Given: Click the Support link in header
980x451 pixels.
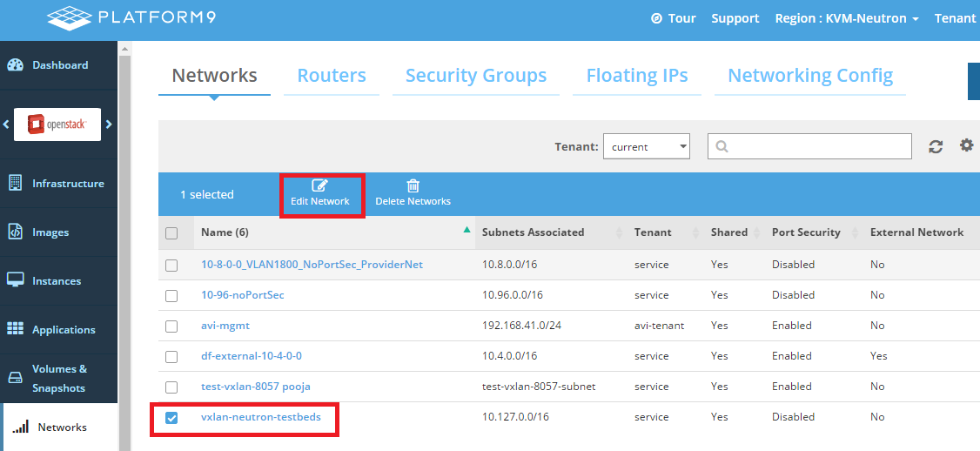Looking at the screenshot, I should pos(735,18).
